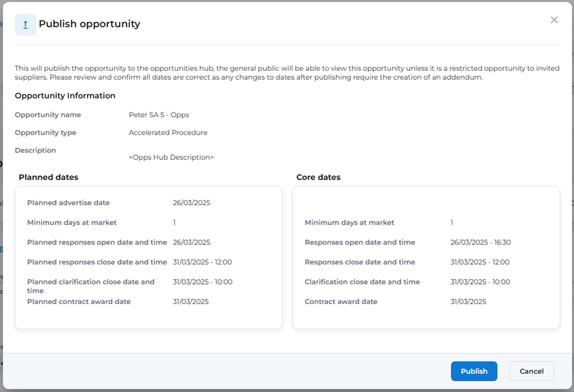This screenshot has width=574, height=392.
Task: Click the Planned advertise date value
Action: click(191, 203)
